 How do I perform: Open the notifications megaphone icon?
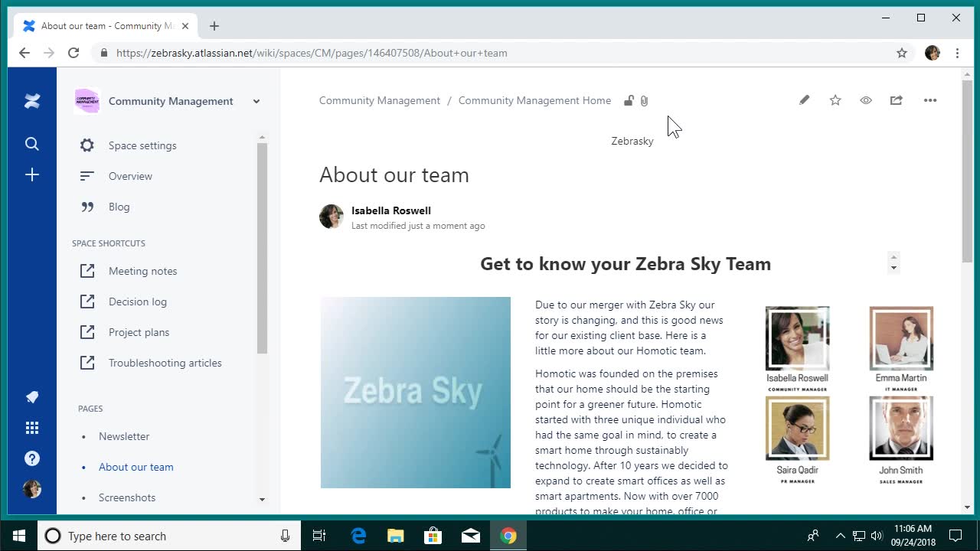point(32,397)
